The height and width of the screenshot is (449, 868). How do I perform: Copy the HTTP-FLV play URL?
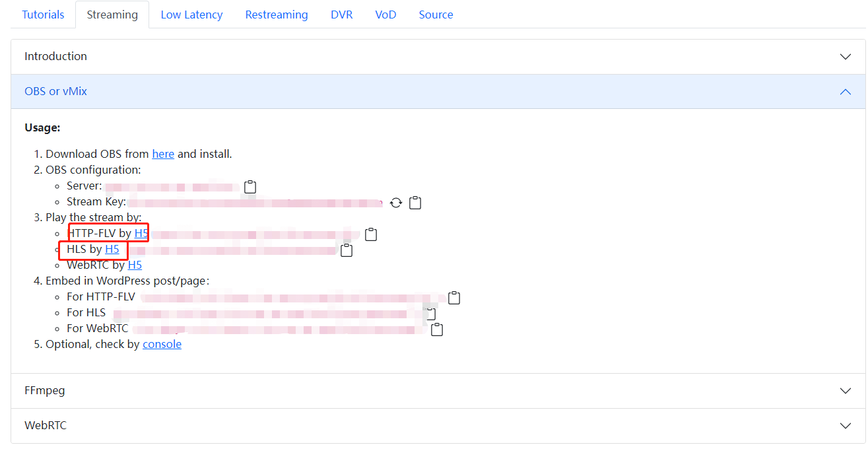371,234
